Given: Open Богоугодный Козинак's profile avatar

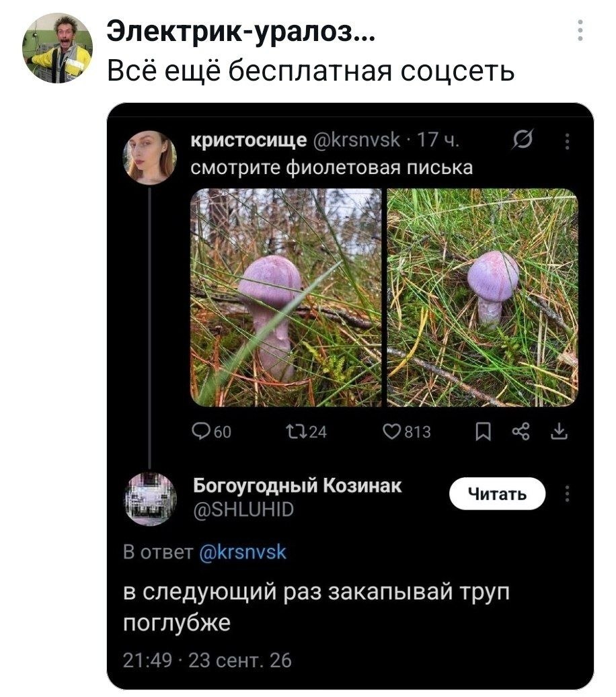Looking at the screenshot, I should click(149, 499).
